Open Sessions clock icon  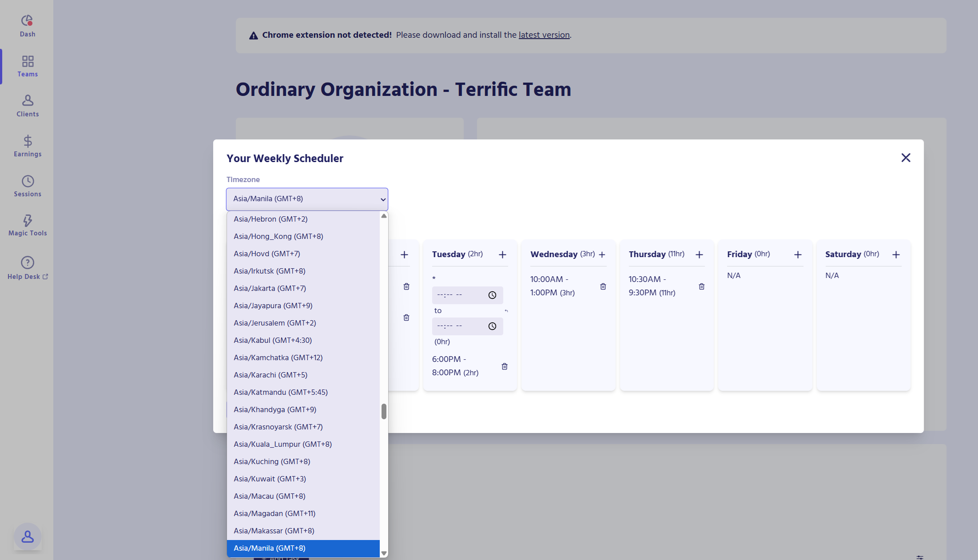(x=28, y=181)
